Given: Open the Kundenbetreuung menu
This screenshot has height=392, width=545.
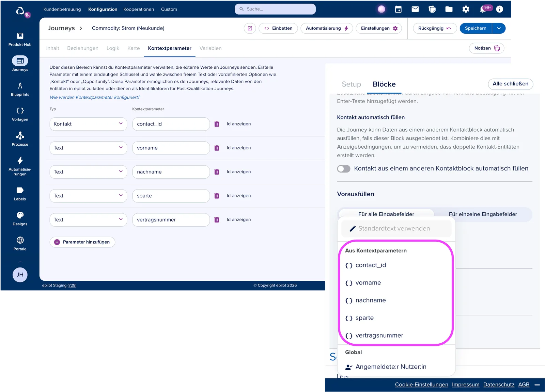Looking at the screenshot, I should [x=62, y=9].
